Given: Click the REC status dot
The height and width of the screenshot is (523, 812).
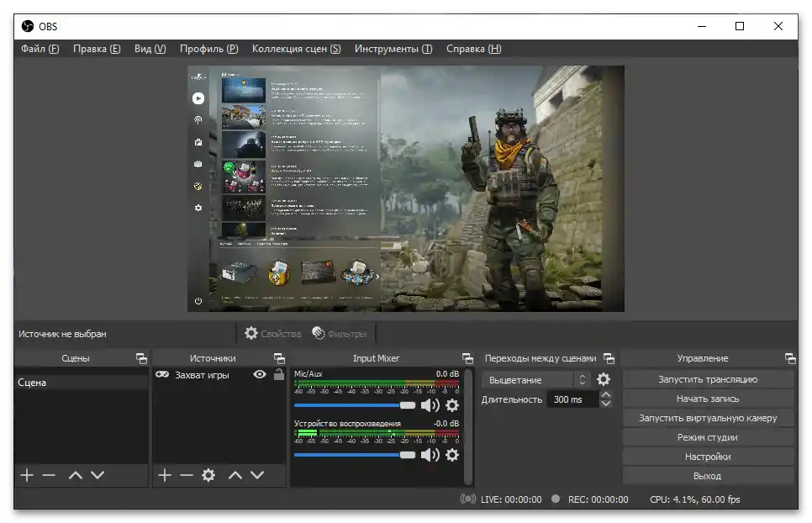Looking at the screenshot, I should pyautogui.click(x=556, y=499).
